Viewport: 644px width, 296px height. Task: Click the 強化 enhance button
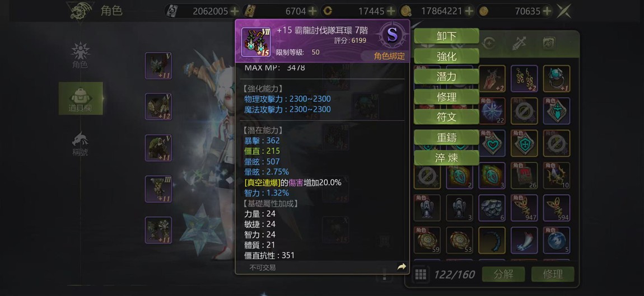pos(446,57)
